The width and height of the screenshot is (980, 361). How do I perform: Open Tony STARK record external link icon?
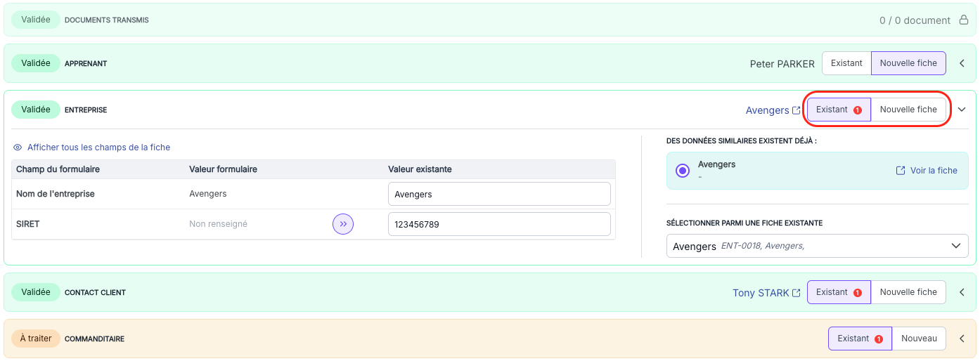pyautogui.click(x=796, y=293)
